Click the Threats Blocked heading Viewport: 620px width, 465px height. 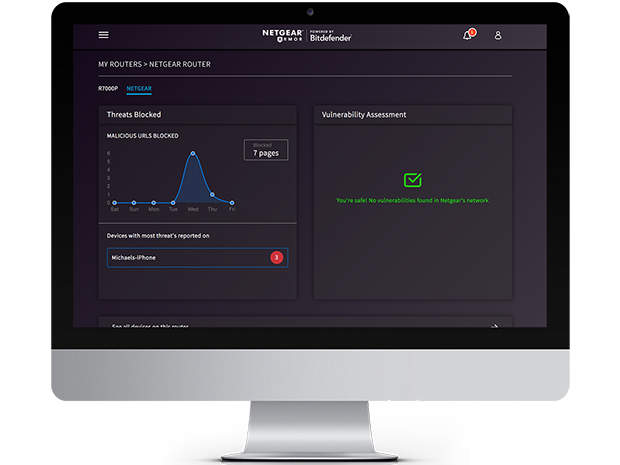pos(134,115)
